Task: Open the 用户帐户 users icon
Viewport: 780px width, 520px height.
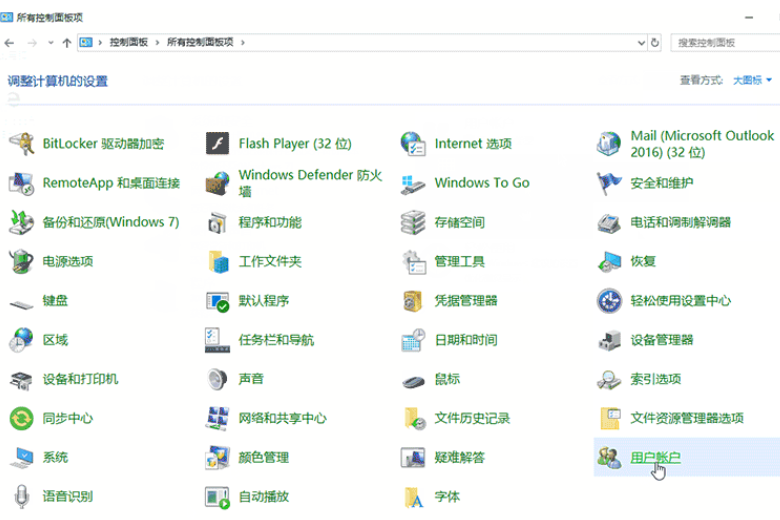Action: pyautogui.click(x=609, y=458)
